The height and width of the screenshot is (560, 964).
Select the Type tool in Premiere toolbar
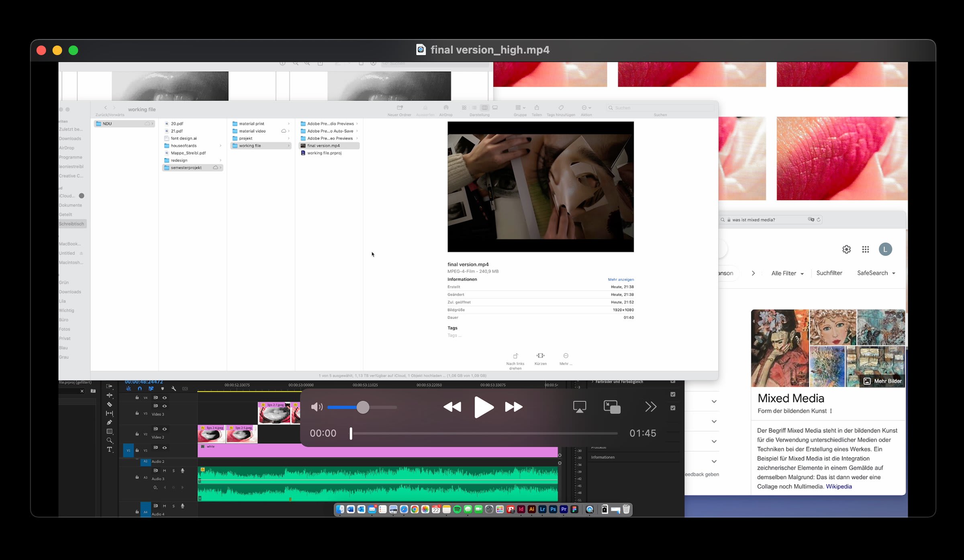click(109, 450)
